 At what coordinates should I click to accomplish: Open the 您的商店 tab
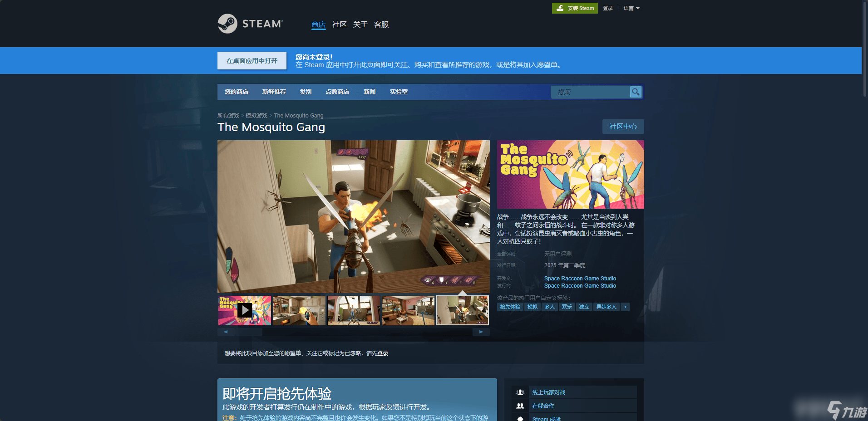pos(237,92)
